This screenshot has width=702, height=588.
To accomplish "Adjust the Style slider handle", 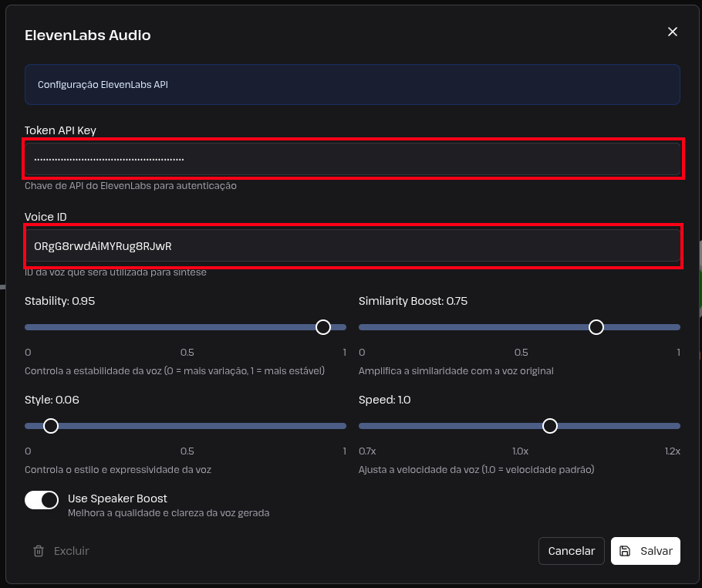I will click(x=51, y=426).
